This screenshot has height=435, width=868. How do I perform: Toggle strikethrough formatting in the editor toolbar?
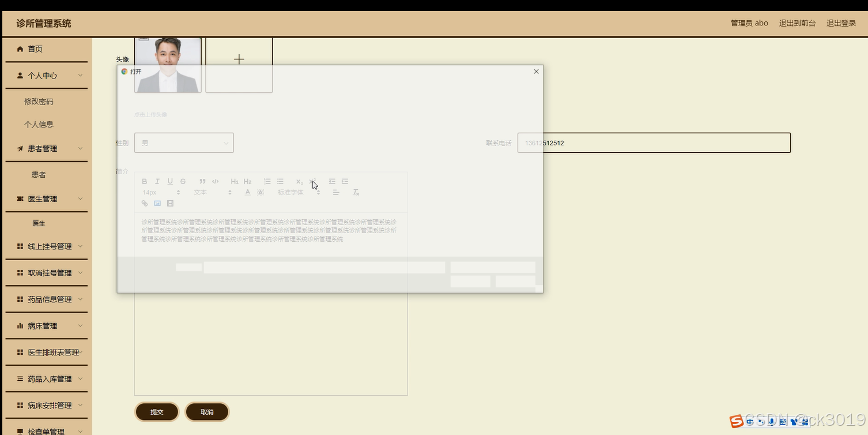[183, 181]
